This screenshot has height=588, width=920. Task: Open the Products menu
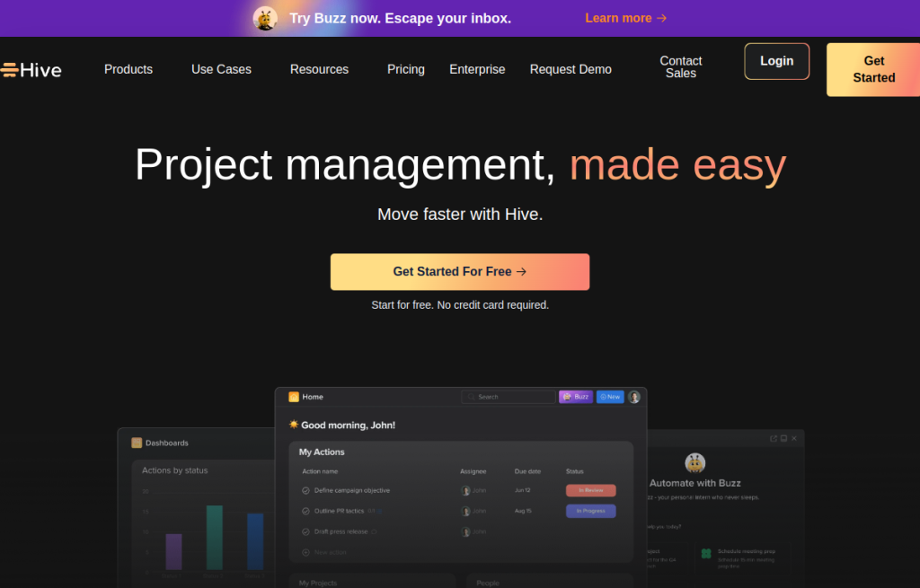128,69
